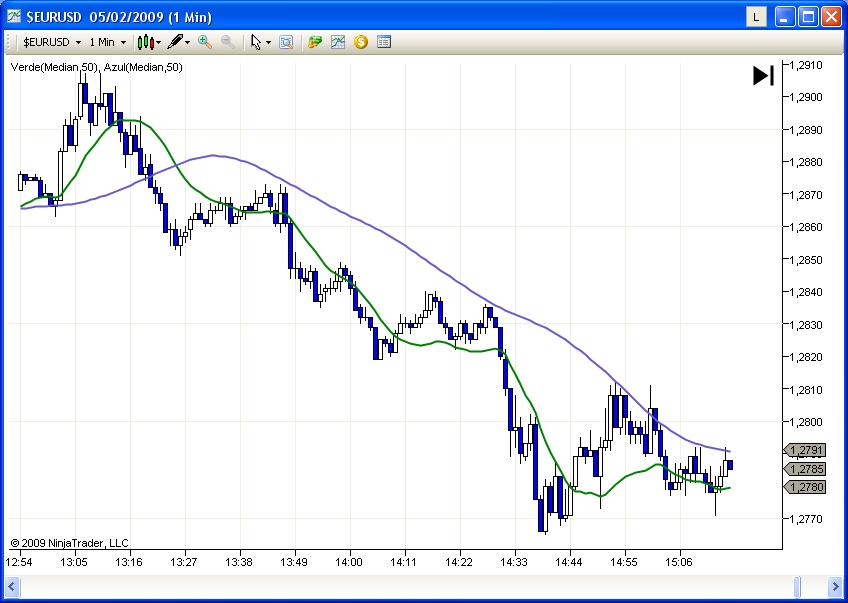Viewport: 848px width, 603px height.
Task: Expand the cursor type dropdown arrow
Action: click(x=269, y=42)
